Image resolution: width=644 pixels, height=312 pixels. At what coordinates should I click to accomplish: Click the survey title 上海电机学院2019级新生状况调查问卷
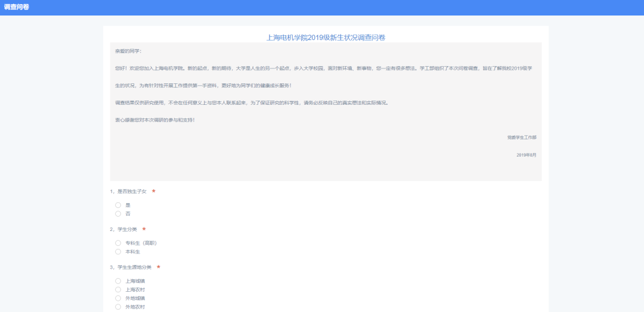[326, 38]
